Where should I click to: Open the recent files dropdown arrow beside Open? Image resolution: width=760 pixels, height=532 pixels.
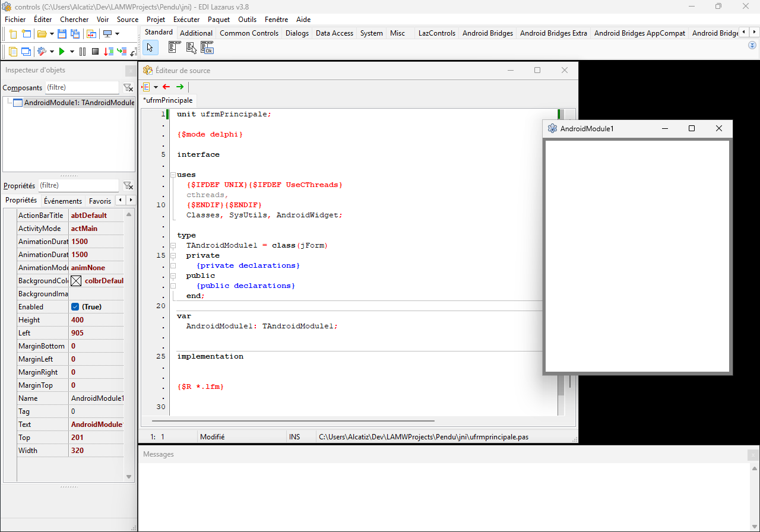(x=52, y=34)
